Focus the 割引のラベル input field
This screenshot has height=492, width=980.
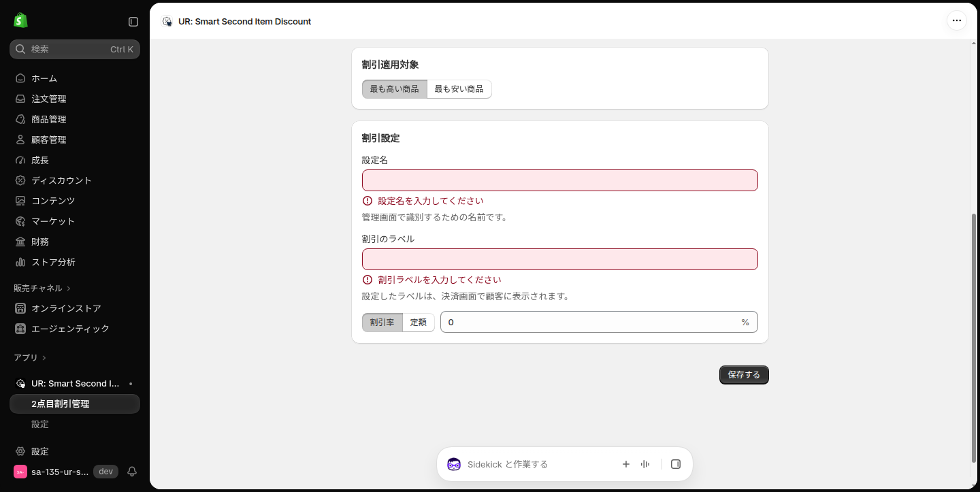click(560, 259)
